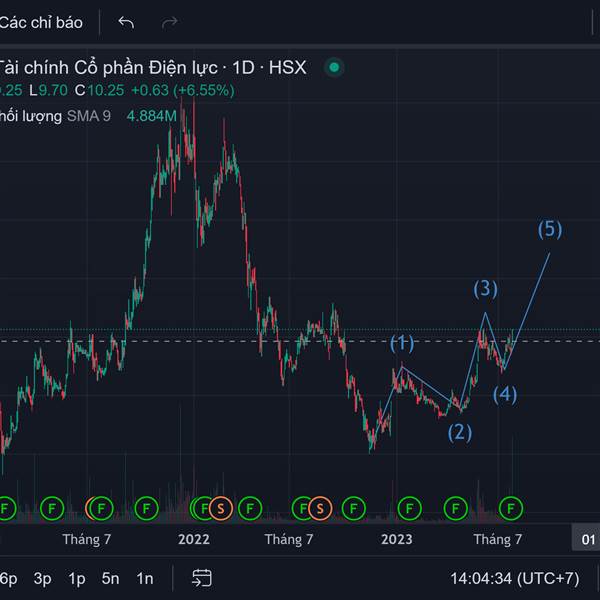Screen dimensions: 600x600
Task: Select the volume SMA 9 indicator legend
Action: [55, 116]
